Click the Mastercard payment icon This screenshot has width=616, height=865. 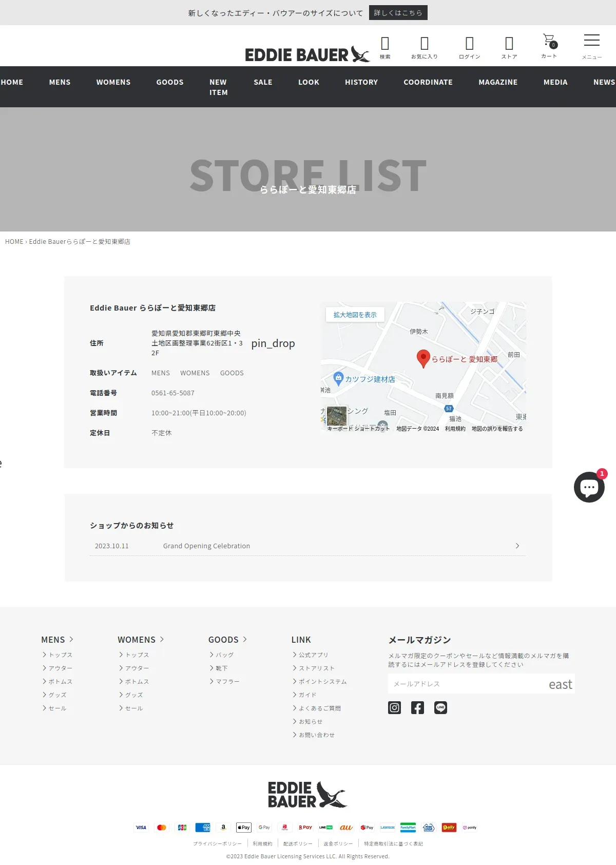162,828
